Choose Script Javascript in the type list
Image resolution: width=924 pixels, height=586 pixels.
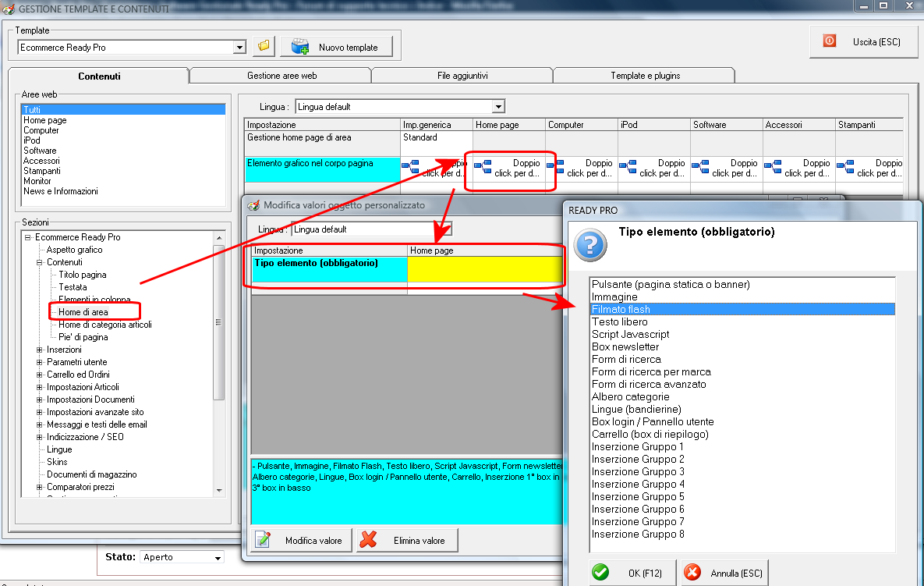pos(631,334)
